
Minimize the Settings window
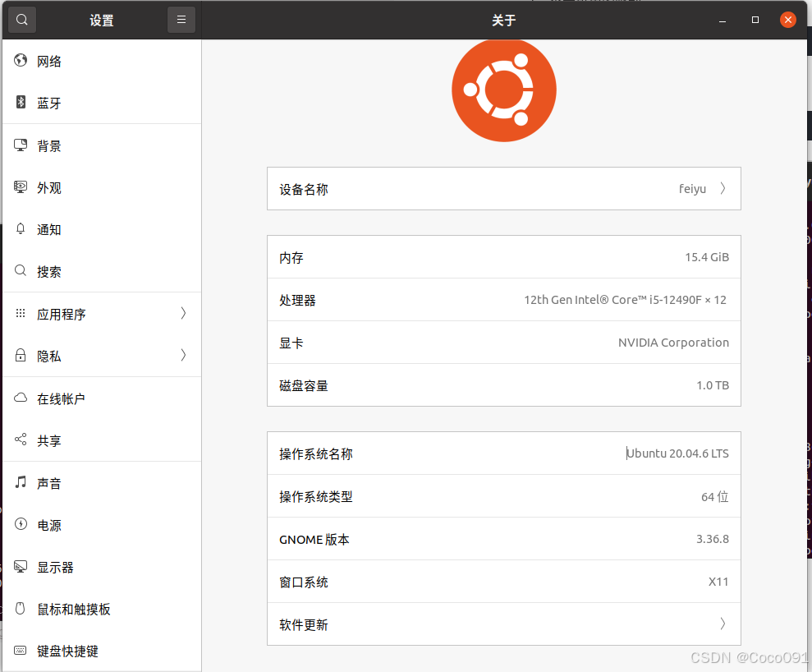[x=723, y=21]
